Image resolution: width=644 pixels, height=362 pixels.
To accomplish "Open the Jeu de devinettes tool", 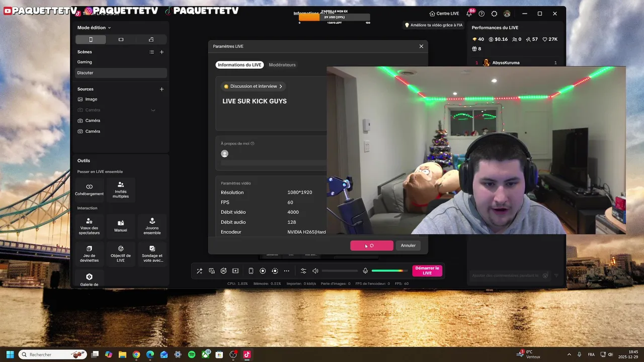I will pyautogui.click(x=89, y=254).
